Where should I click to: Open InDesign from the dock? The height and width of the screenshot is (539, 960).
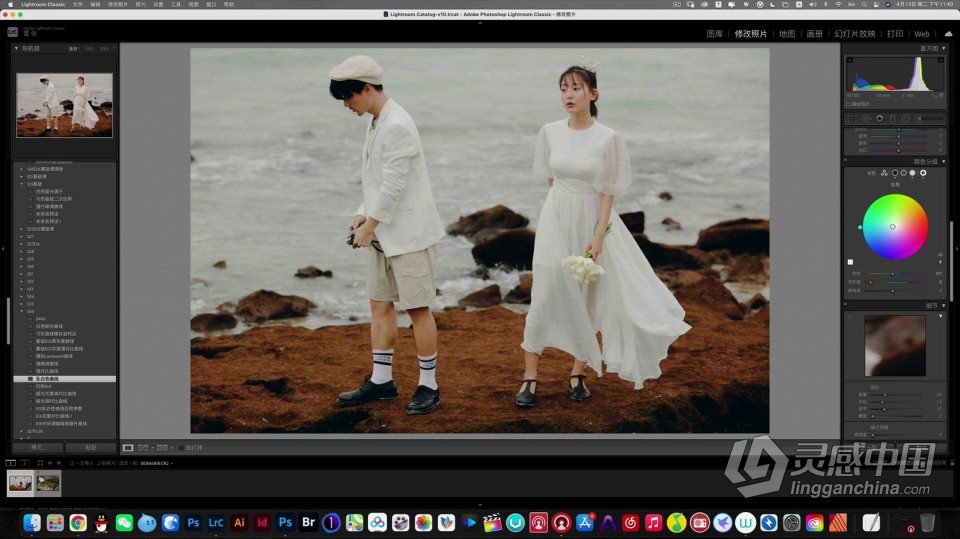[262, 522]
